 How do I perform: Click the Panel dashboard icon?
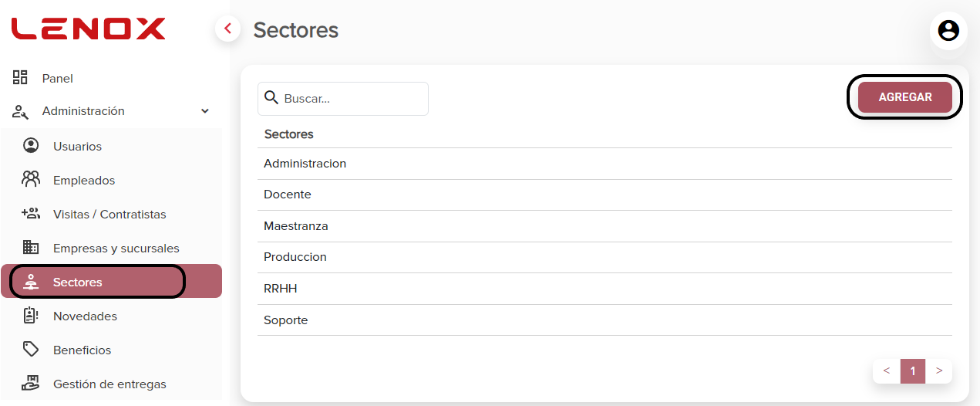pyautogui.click(x=20, y=77)
